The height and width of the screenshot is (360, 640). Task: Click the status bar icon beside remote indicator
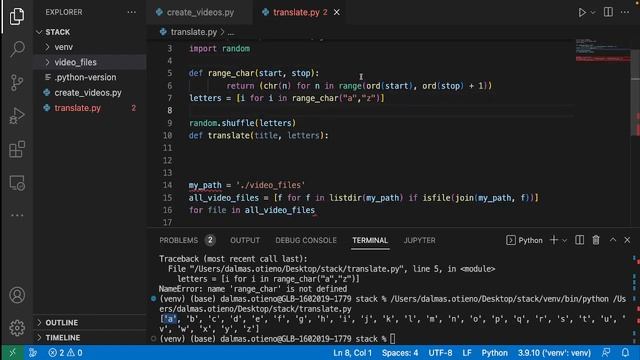[33, 353]
